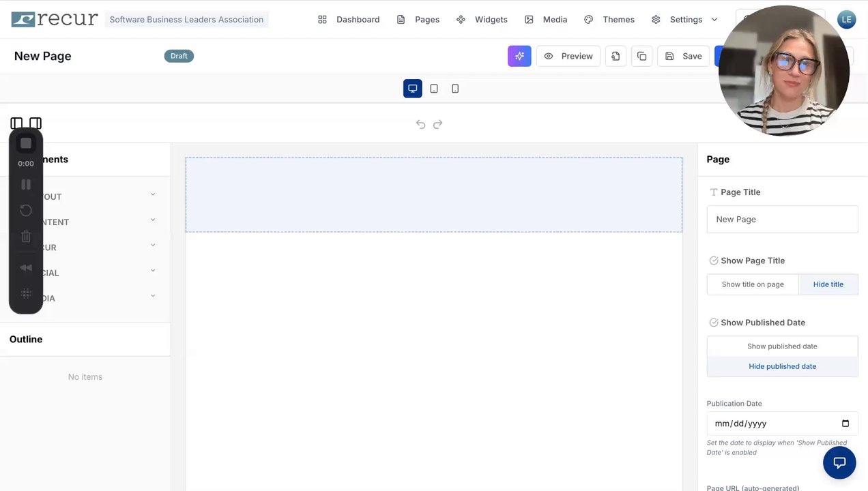Screen dimensions: 868x491
Task: Click the Media image icon
Action: click(529, 19)
